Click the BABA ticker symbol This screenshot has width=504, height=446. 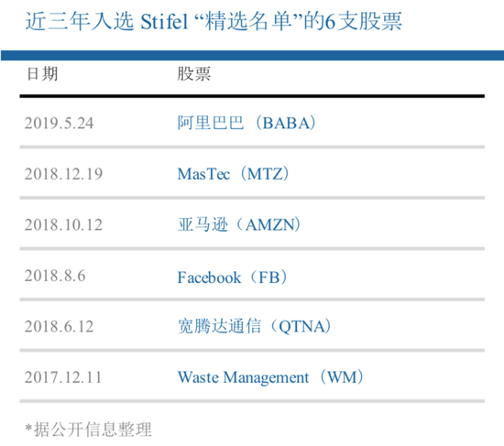click(x=286, y=123)
